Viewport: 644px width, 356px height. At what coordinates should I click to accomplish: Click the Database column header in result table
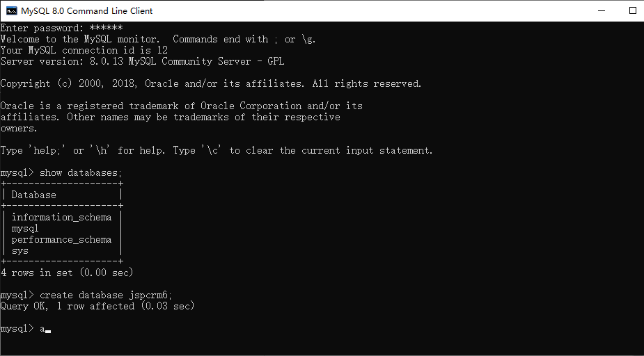click(33, 195)
